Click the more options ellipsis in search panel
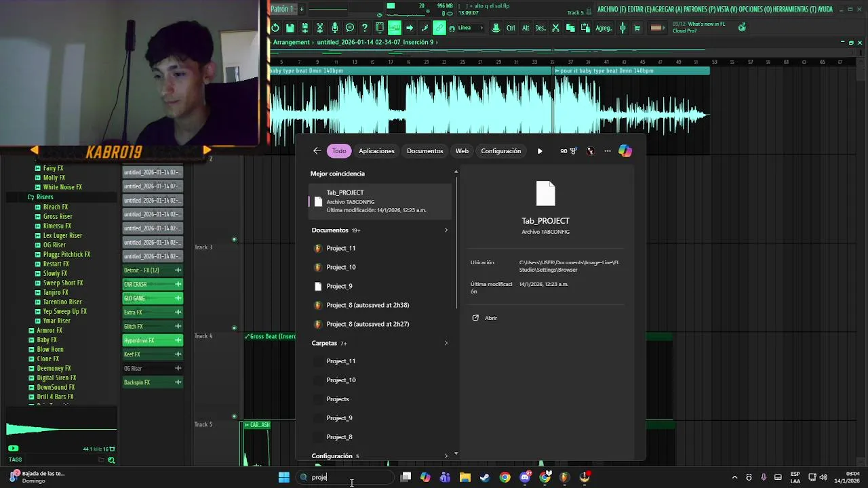Screen dimensions: 868x488 [x=608, y=151]
